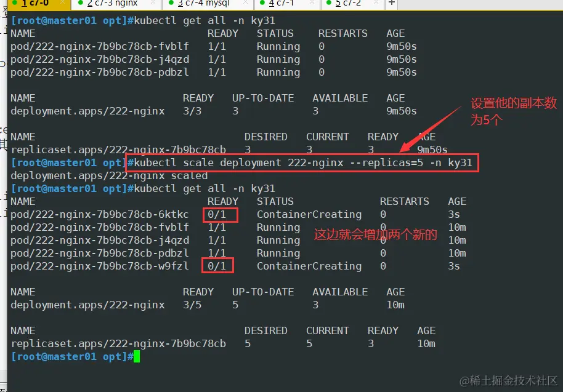Click the last [root@master01 opt]# prompt

(x=72, y=357)
